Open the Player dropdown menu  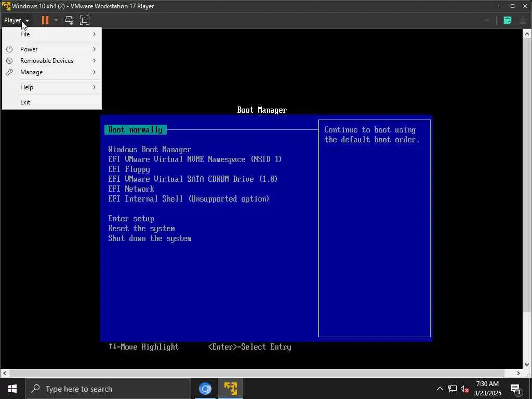16,20
